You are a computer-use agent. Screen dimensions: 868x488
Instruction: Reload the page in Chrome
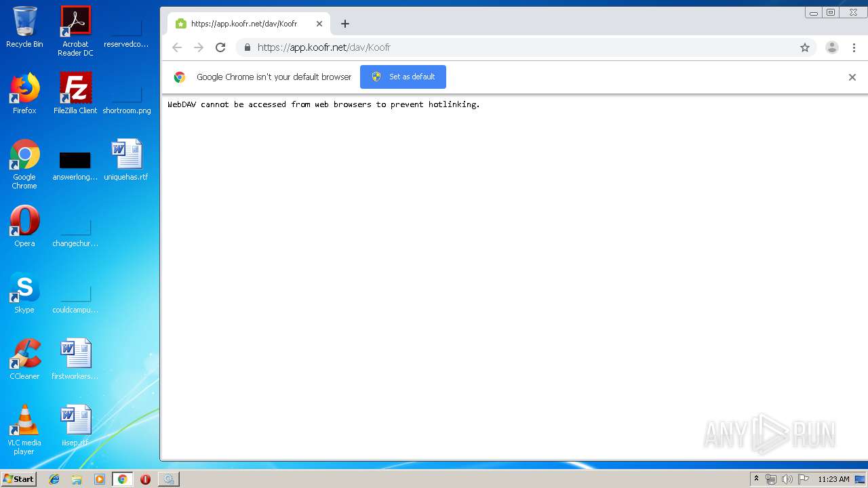[220, 47]
